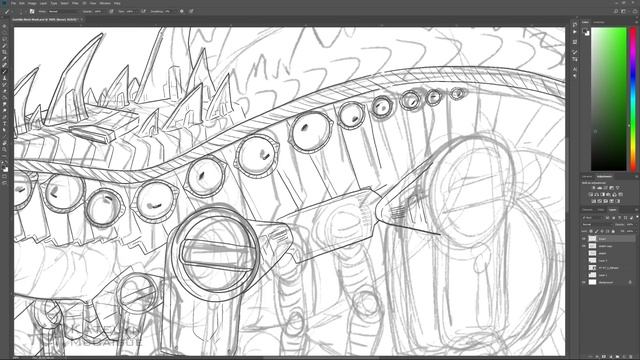Viewport: 640px width, 360px height.
Task: Add a Brightness/Contrast adjustment
Action: point(593,188)
